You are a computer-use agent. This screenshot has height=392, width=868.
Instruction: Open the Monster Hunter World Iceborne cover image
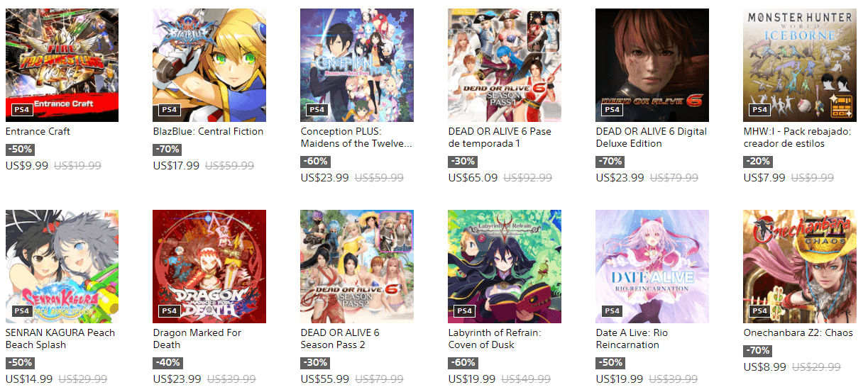(800, 65)
